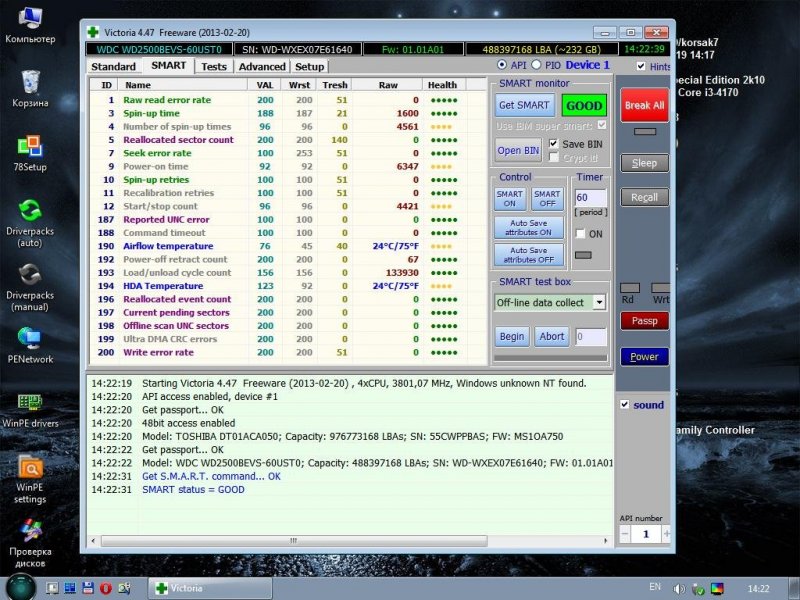Open the PENetwork desktop icon
This screenshot has width=800, height=600.
pos(30,338)
